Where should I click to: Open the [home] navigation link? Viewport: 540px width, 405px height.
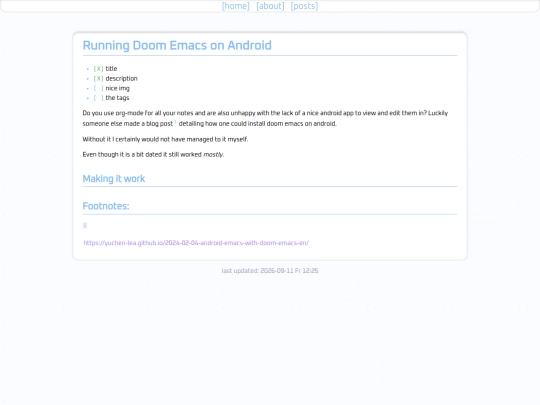pyautogui.click(x=236, y=6)
